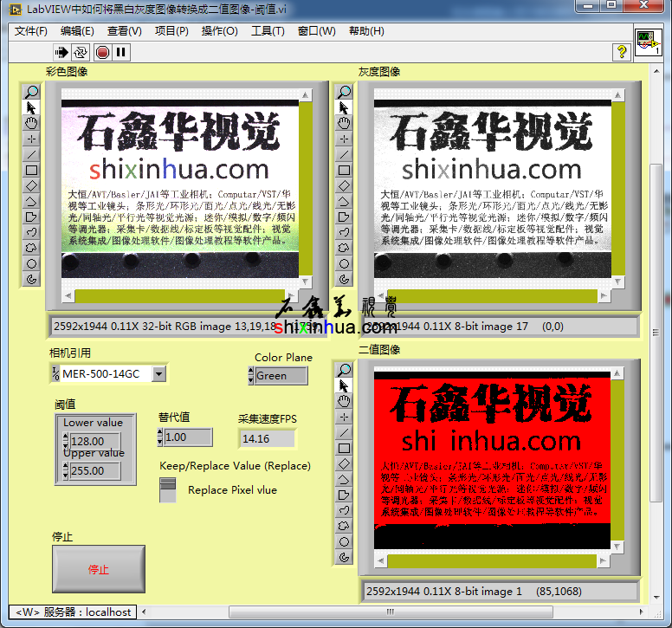The height and width of the screenshot is (628, 672).
Task: Click the Upper value field showing 255.00
Action: pos(94,471)
